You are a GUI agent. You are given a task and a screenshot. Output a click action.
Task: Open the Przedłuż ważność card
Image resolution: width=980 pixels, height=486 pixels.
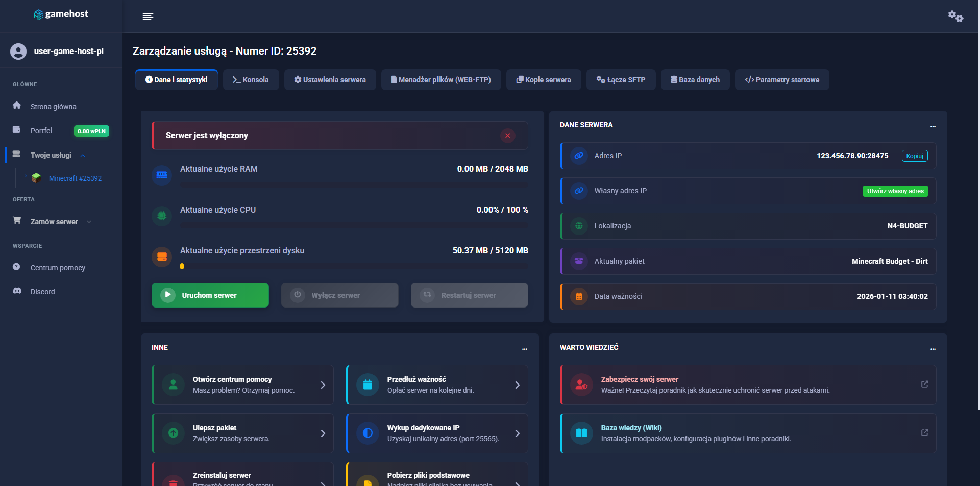click(x=436, y=385)
